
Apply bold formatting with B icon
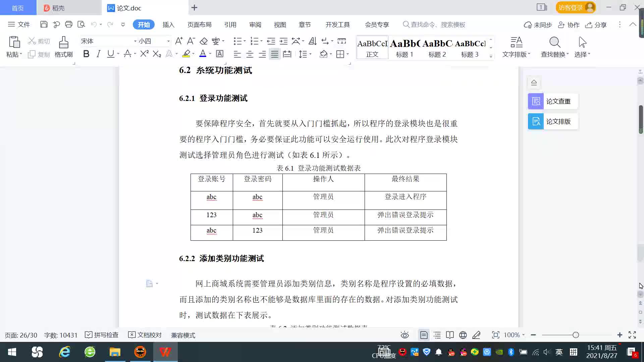click(x=86, y=54)
